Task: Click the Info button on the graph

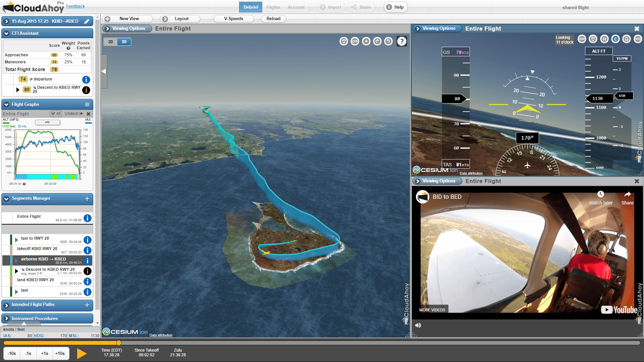Action: click(x=47, y=122)
